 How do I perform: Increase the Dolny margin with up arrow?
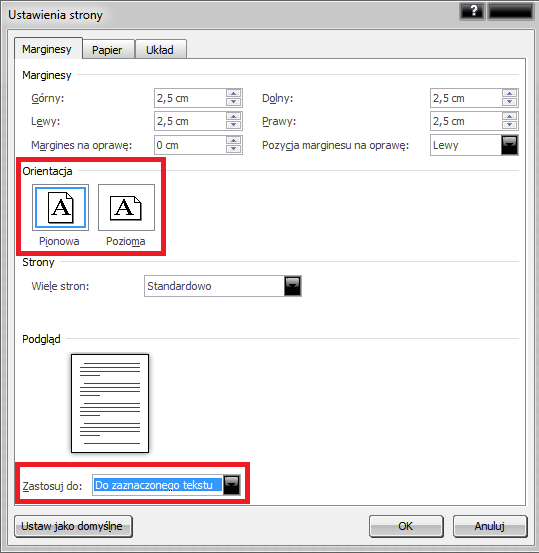coord(509,93)
